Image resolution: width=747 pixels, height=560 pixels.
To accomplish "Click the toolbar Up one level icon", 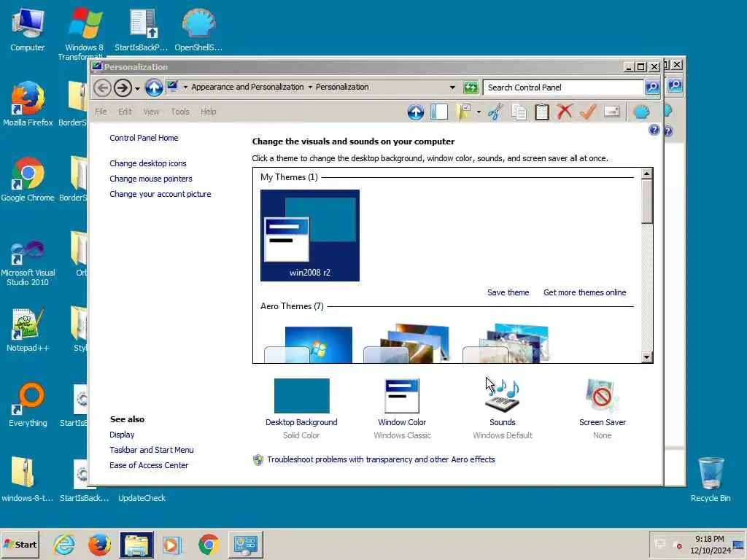I will 415,112.
